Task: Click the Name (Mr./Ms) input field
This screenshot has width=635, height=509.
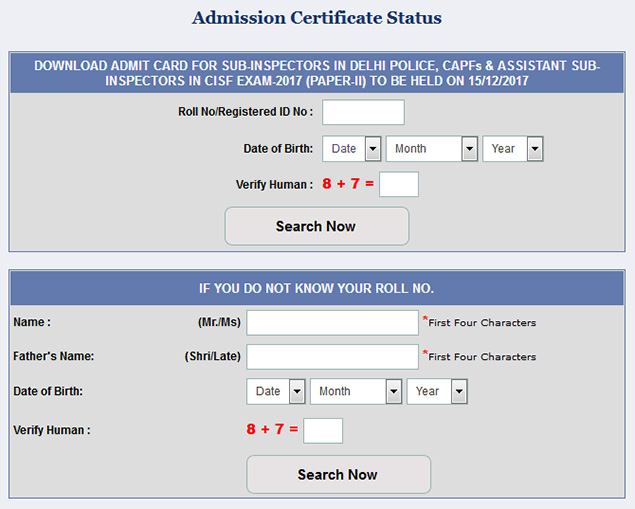Action: coord(332,323)
